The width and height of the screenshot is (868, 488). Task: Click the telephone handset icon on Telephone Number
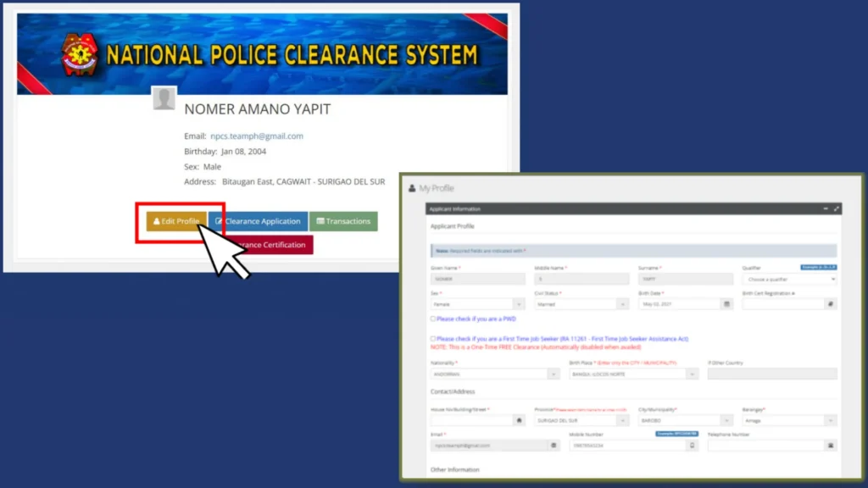point(830,445)
